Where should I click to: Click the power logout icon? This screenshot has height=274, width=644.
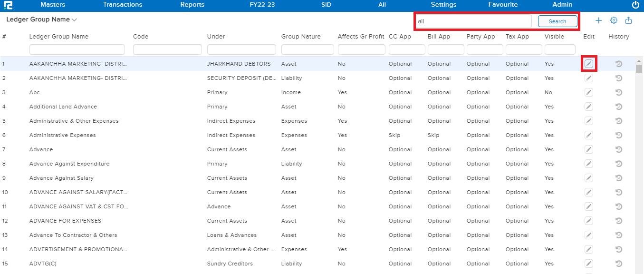point(635,5)
